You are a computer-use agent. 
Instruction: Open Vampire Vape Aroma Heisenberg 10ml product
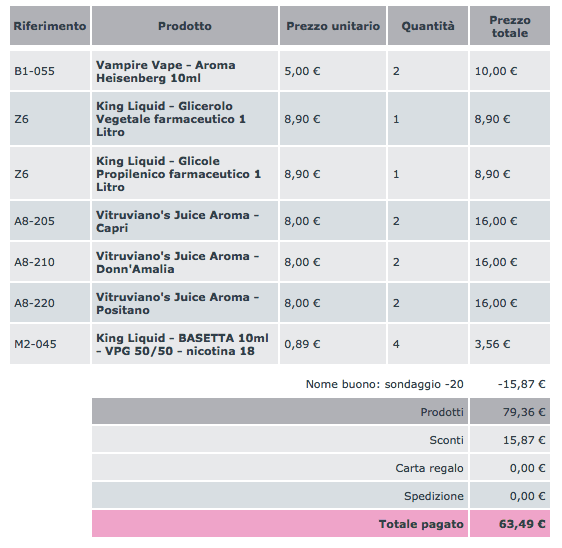click(166, 71)
